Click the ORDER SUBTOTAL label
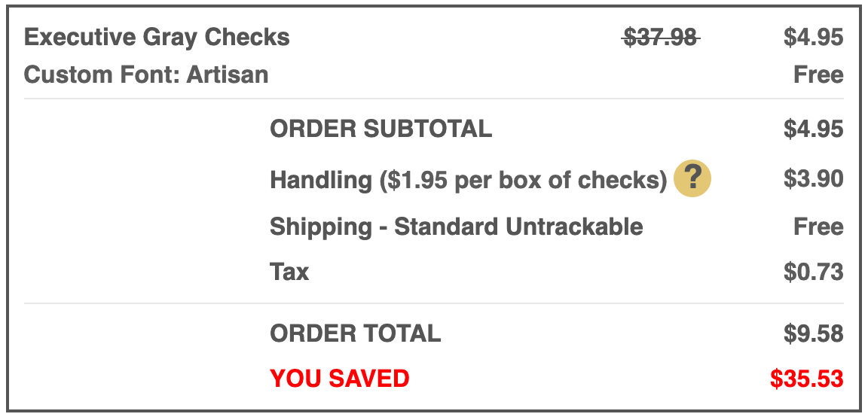 pyautogui.click(x=381, y=129)
